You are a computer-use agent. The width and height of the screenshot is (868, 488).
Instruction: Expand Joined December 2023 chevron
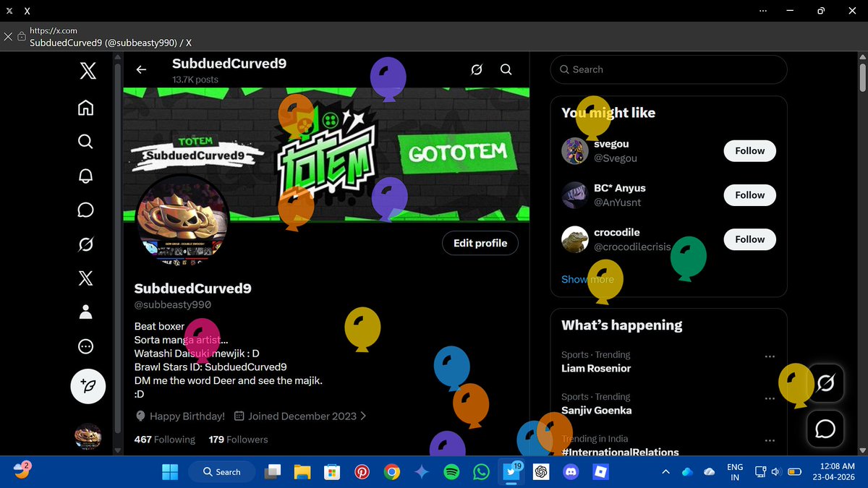(x=363, y=416)
